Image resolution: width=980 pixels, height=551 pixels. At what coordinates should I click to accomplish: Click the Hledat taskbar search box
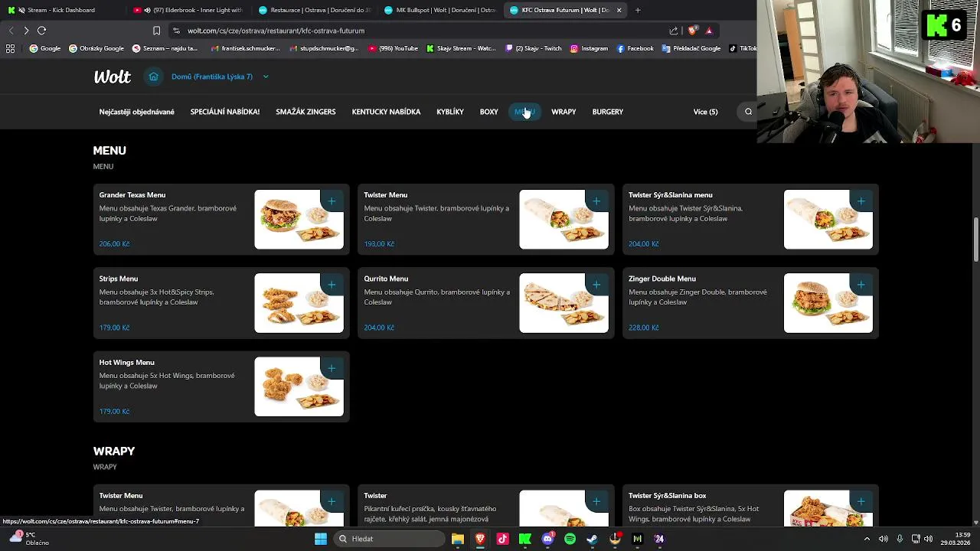[390, 539]
